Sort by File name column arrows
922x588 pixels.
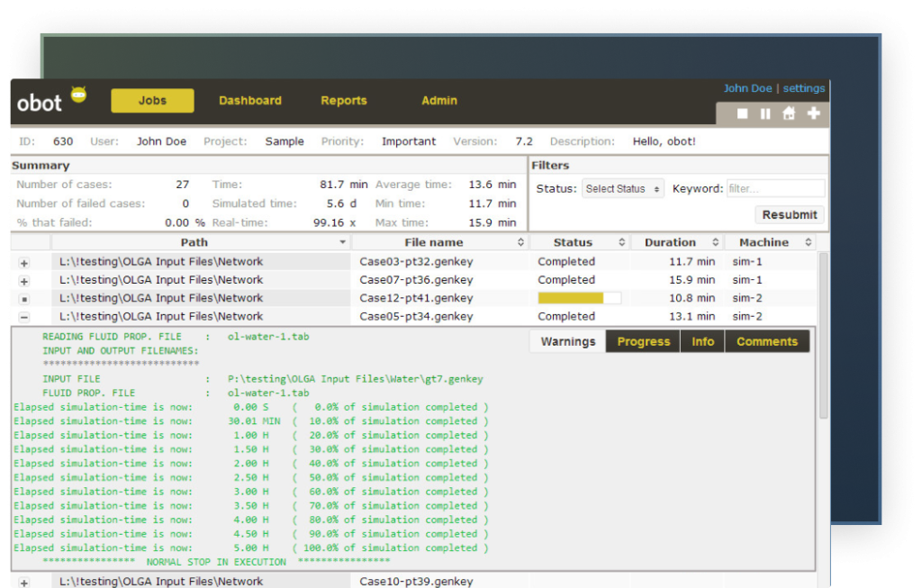(x=520, y=243)
